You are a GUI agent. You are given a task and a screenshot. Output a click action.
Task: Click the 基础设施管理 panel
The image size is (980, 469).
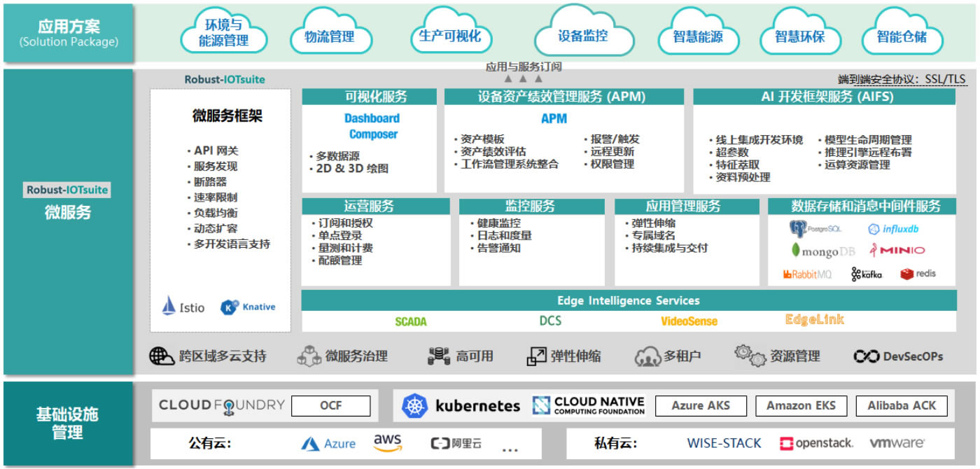[x=68, y=423]
